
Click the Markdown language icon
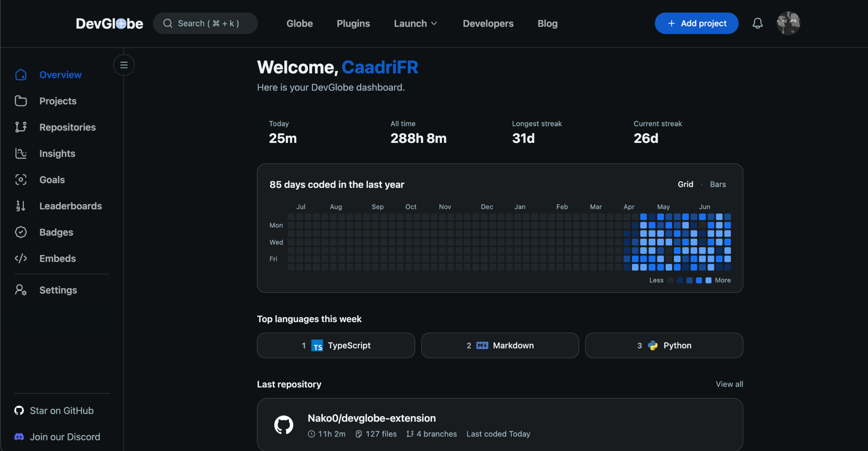482,345
